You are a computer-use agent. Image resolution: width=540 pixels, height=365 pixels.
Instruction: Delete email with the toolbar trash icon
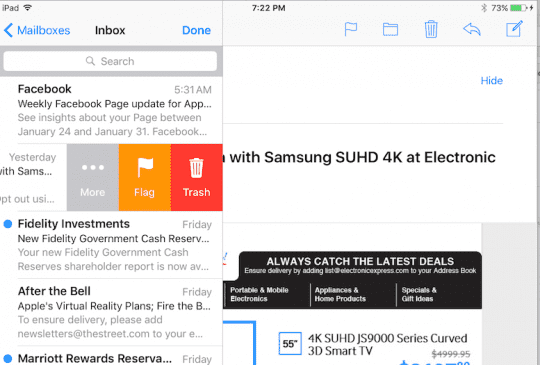point(431,29)
